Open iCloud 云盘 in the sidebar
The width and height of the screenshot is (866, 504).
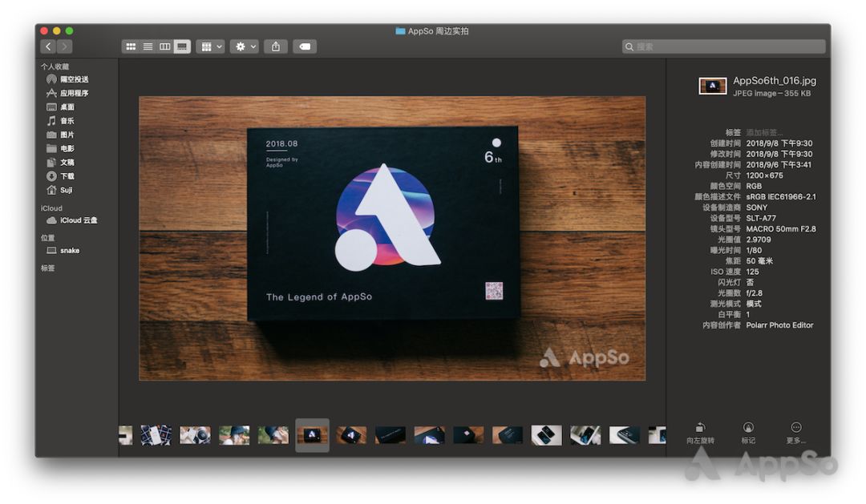(78, 220)
